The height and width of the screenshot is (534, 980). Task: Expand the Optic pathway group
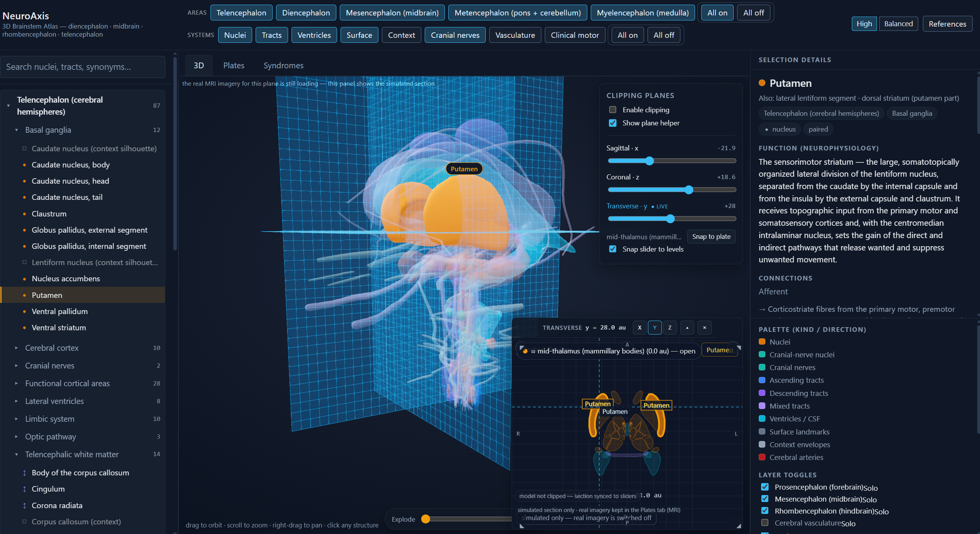pyautogui.click(x=16, y=437)
